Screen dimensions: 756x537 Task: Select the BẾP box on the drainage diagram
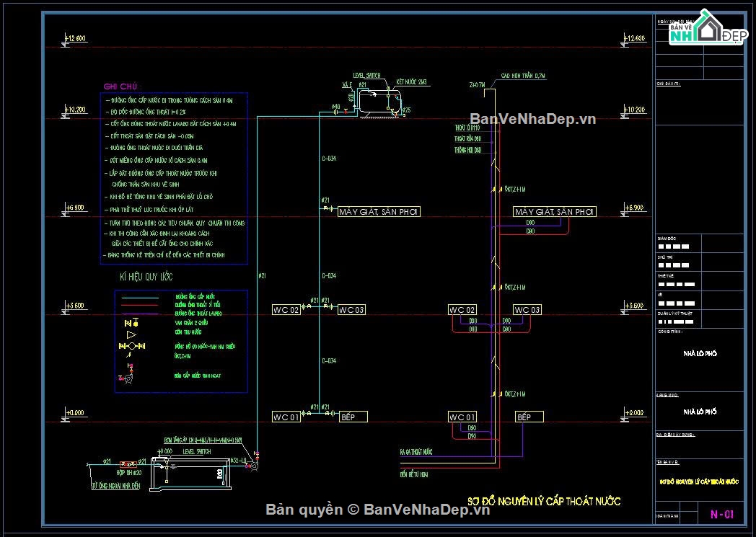(529, 417)
